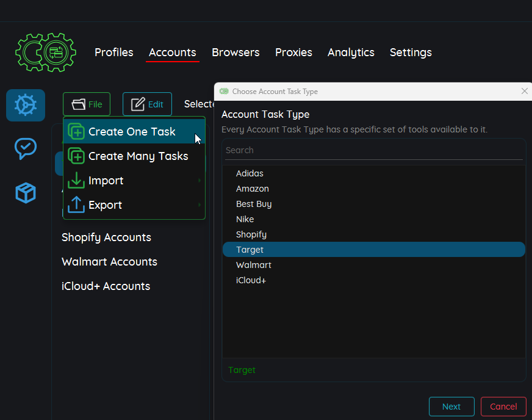Click the Create Many Tasks icon
Viewport: 532px width, 420px height.
tap(76, 156)
